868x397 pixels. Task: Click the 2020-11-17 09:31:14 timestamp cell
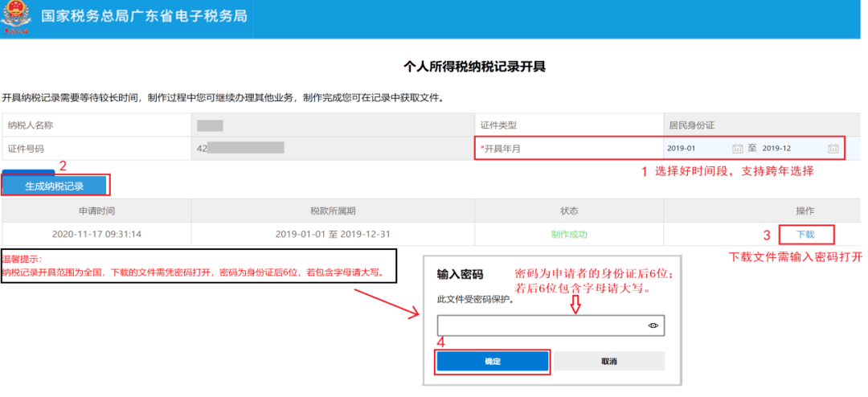(x=96, y=234)
